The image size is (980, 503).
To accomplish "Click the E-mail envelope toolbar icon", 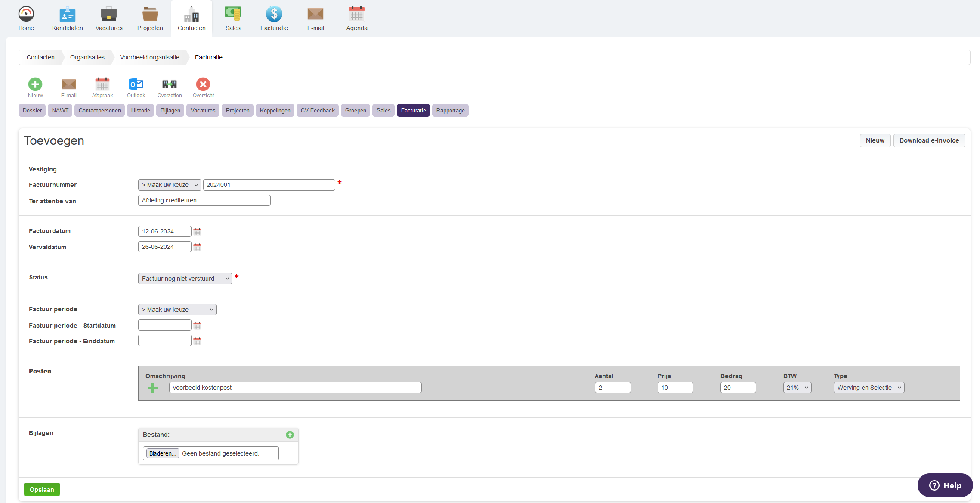I will pyautogui.click(x=69, y=84).
